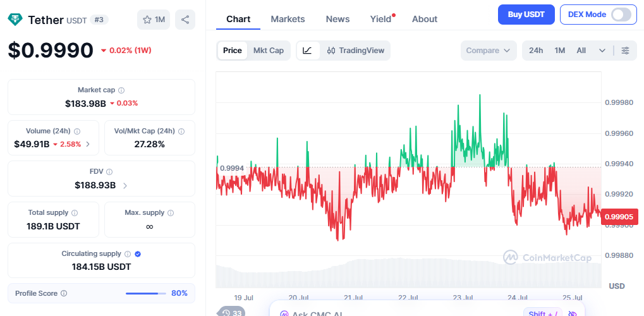
Task: Click the USD currency label under chart axis
Action: coord(616,286)
